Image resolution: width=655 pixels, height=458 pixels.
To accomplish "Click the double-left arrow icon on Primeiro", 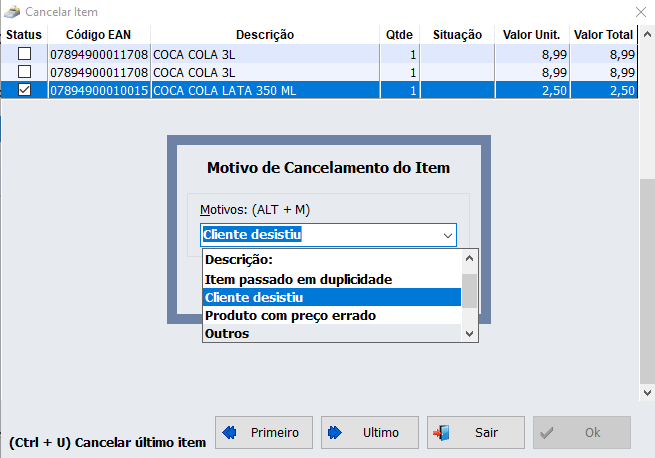I will 229,433.
